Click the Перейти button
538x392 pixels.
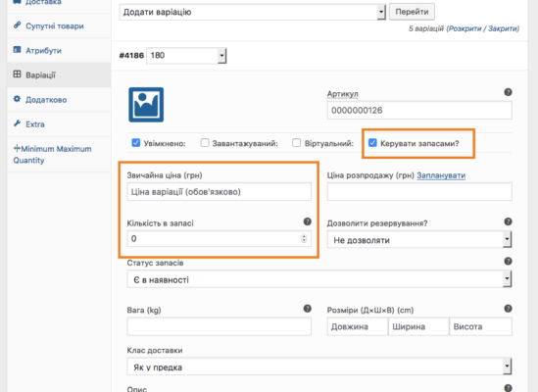412,12
